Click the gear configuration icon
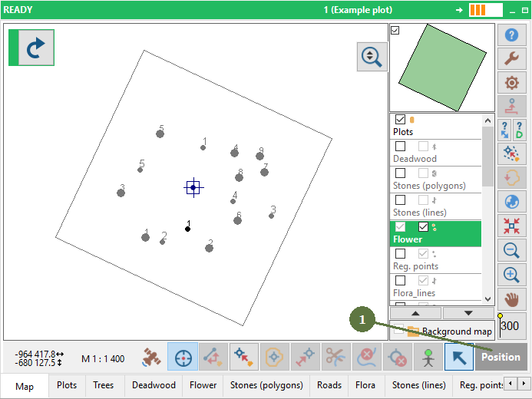Screen dimensions: 532x399 point(511,83)
